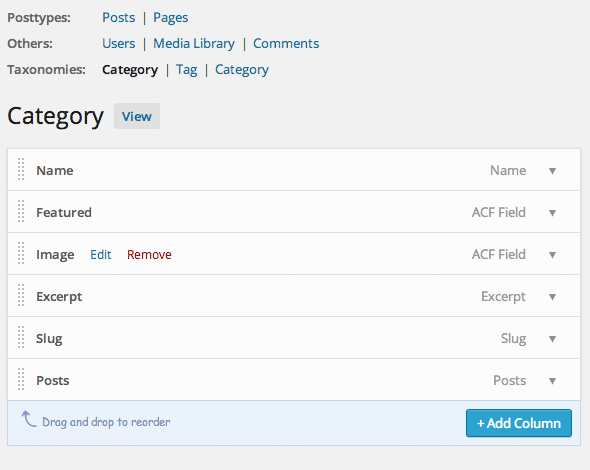Switch to Users columns
Viewport: 590px width, 470px height.
119,44
